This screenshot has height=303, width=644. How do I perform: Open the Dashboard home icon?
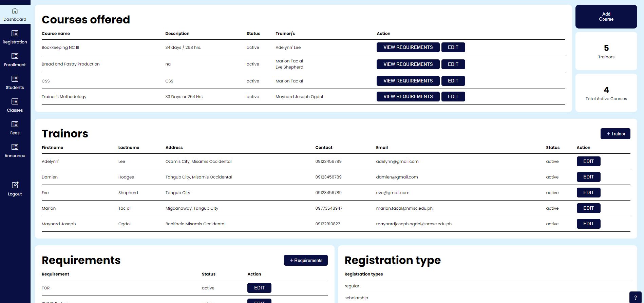(15, 11)
